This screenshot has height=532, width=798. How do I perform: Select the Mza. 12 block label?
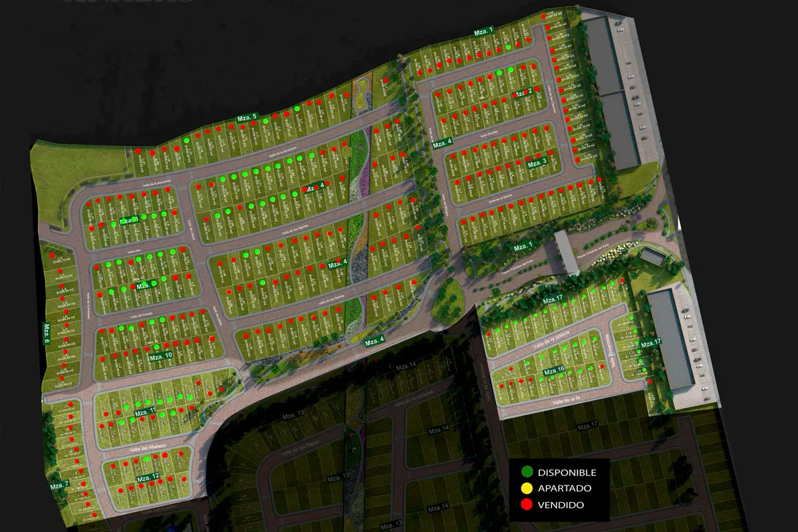(148, 478)
